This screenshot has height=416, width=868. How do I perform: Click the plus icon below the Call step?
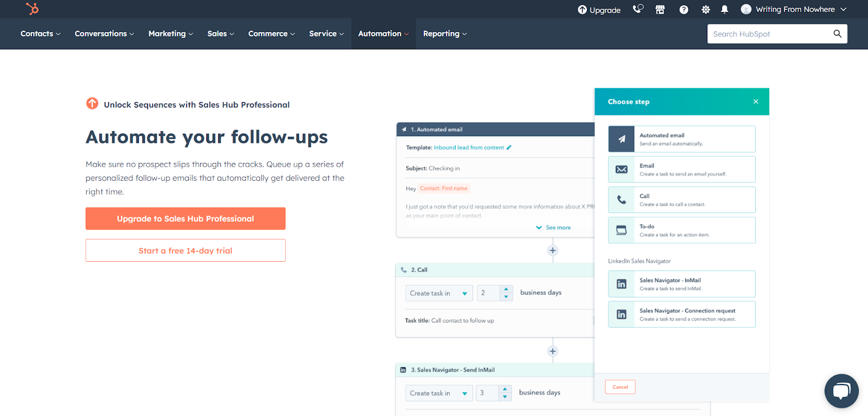point(553,351)
